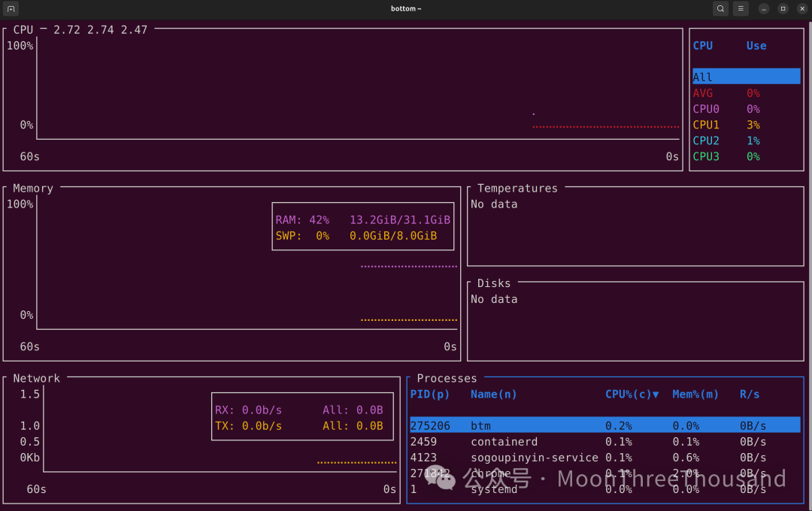Sort processes by R/s column header
Screen dimensions: 812x511
(750, 395)
